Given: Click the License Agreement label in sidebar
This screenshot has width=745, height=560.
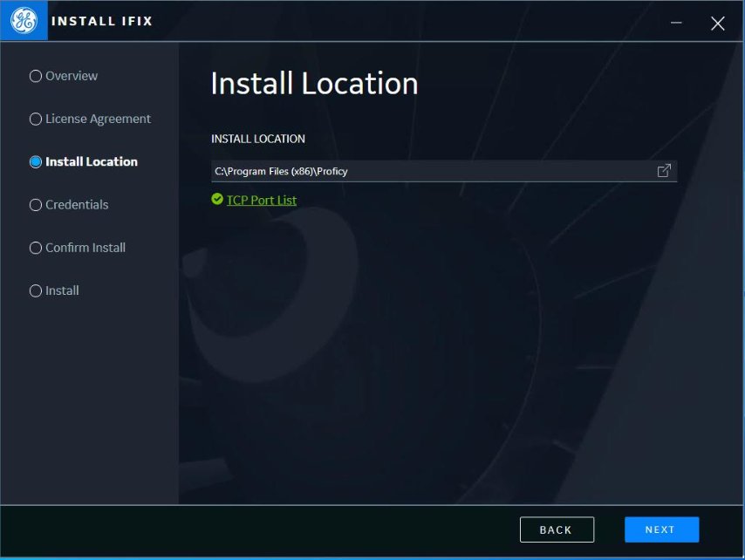Looking at the screenshot, I should click(98, 119).
